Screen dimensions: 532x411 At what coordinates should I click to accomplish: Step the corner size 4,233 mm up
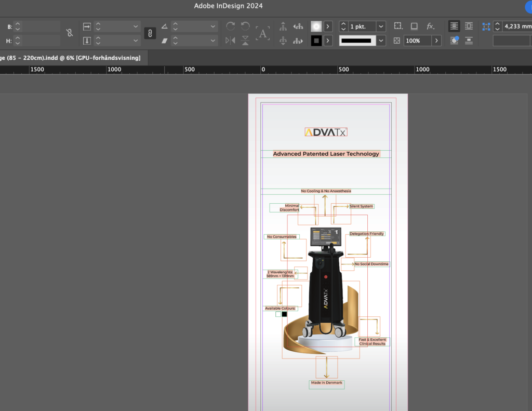[x=497, y=24]
